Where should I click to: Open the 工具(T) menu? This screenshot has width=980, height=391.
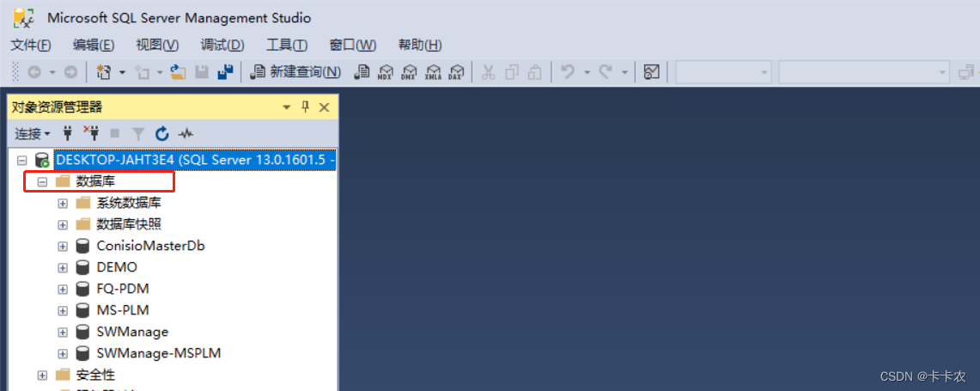tap(287, 45)
